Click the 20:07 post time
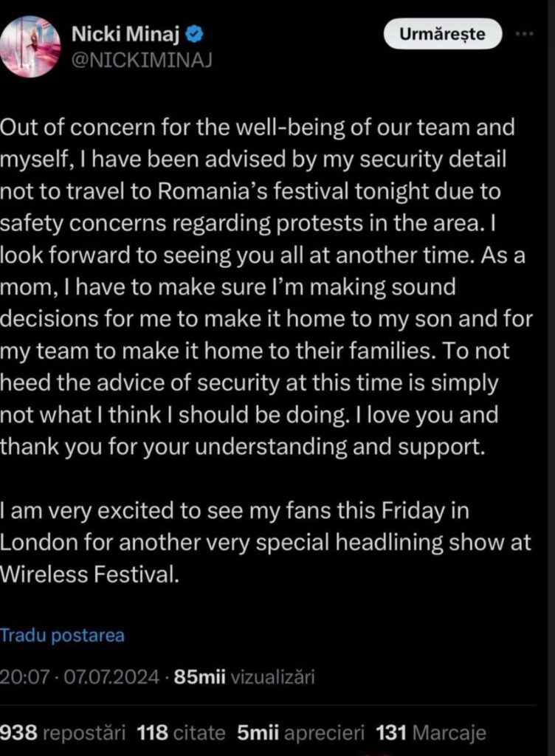 pos(19,676)
